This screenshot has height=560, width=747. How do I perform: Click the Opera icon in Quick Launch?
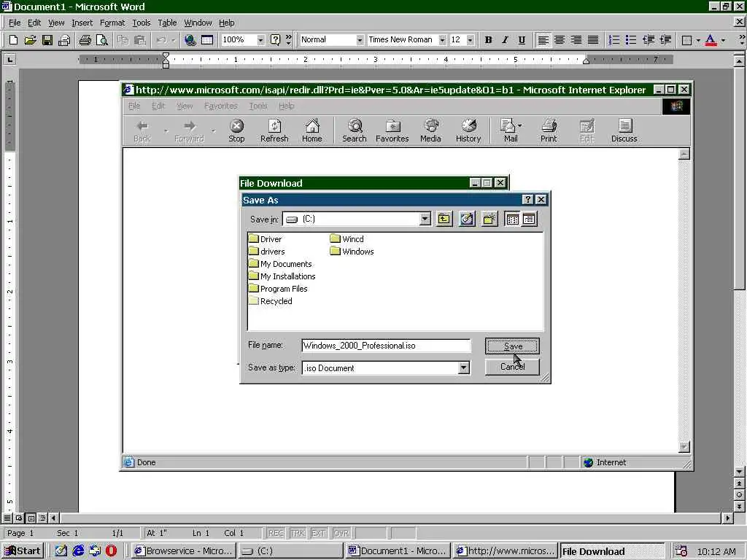(111, 551)
